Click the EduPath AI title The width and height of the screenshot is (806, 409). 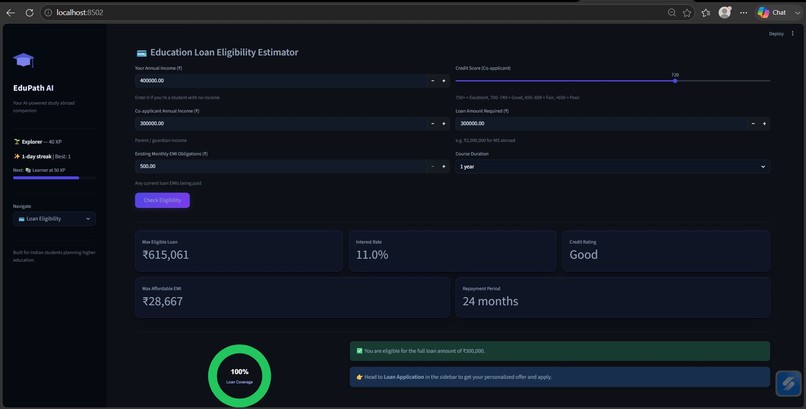(x=33, y=88)
